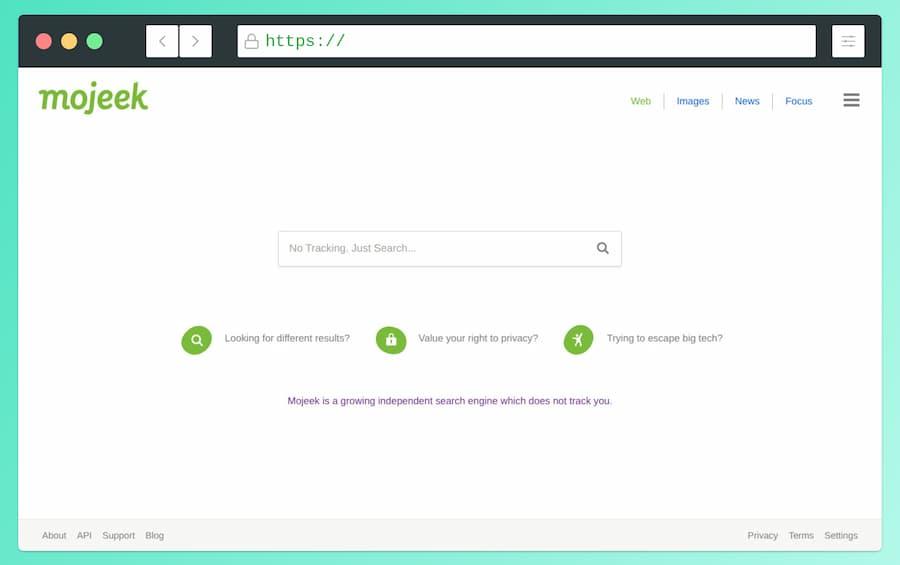Open the Blog footer link
The height and width of the screenshot is (565, 900).
tap(154, 535)
